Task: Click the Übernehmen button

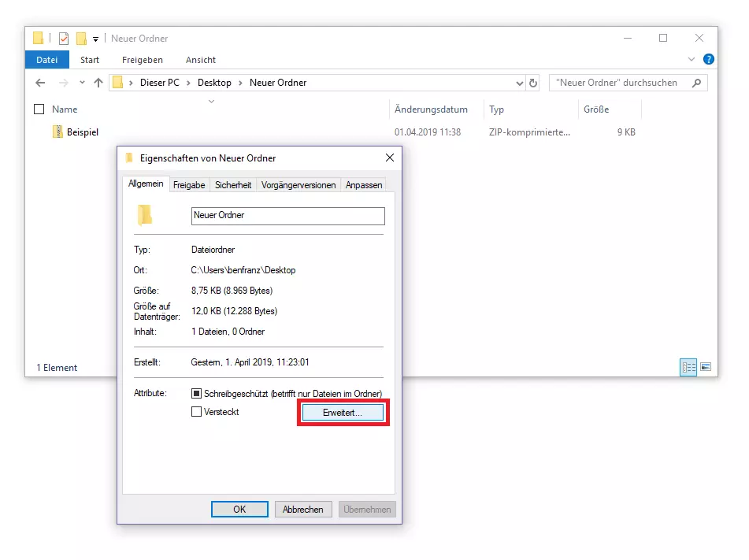Action: [x=367, y=510]
